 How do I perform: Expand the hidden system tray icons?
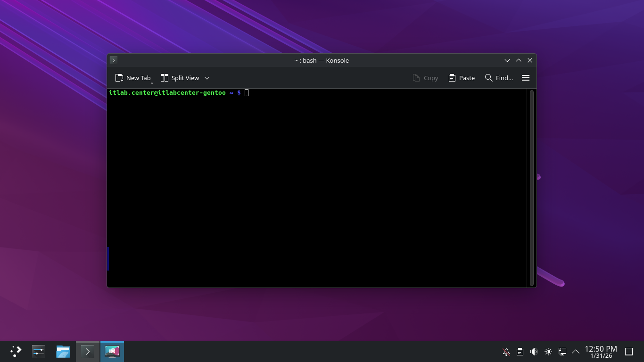[576, 352]
